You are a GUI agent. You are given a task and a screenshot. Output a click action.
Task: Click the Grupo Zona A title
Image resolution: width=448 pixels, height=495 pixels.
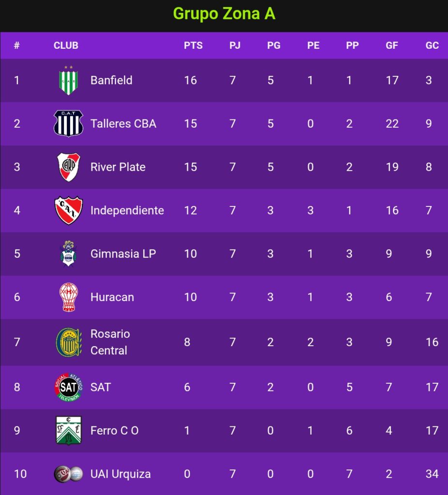tap(224, 14)
